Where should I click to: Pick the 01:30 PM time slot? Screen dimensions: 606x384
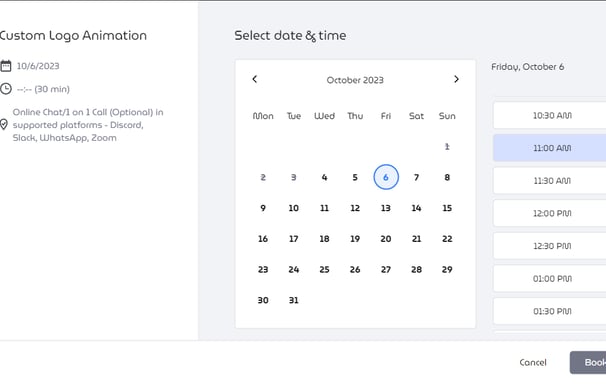[x=550, y=311]
